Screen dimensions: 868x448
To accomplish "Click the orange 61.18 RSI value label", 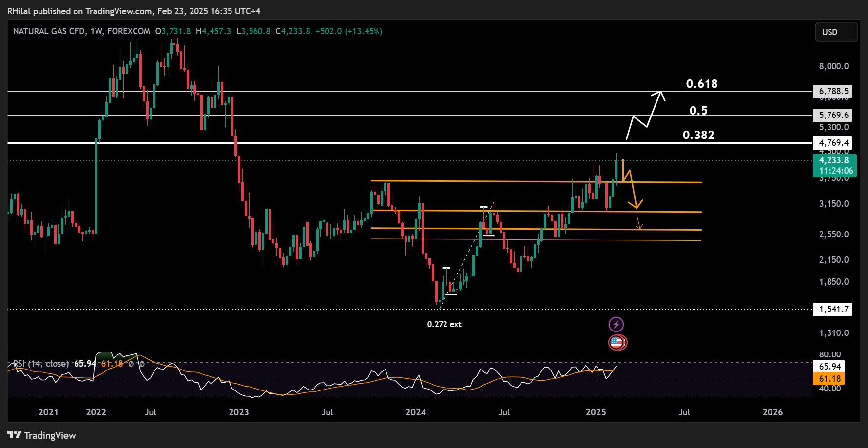I will pos(829,379).
